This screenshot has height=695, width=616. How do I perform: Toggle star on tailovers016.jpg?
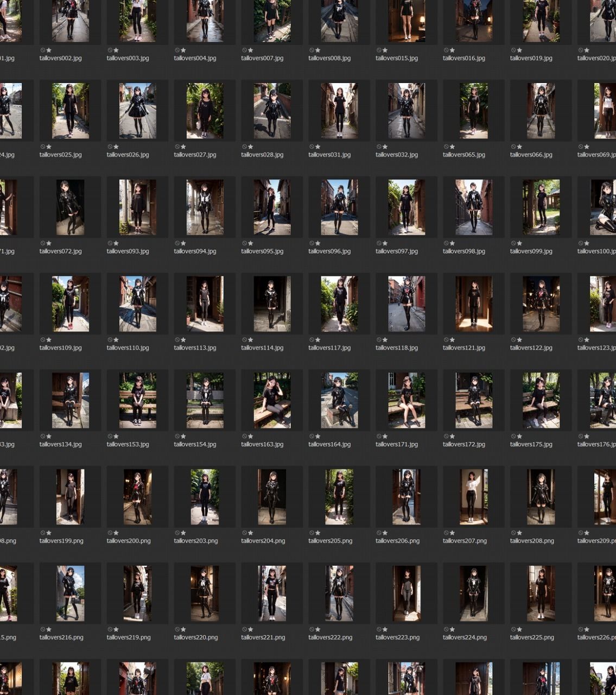(x=453, y=50)
